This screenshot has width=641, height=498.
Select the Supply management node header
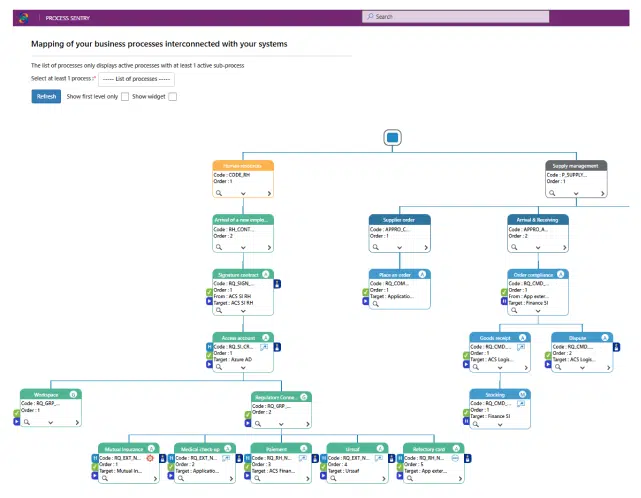point(576,165)
